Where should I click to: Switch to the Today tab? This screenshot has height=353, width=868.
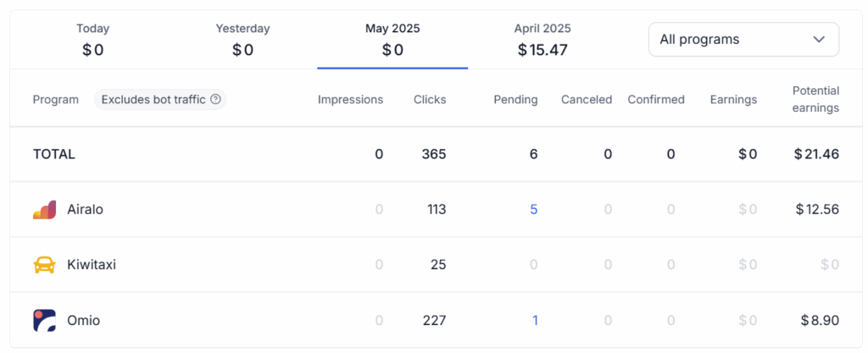tap(93, 39)
